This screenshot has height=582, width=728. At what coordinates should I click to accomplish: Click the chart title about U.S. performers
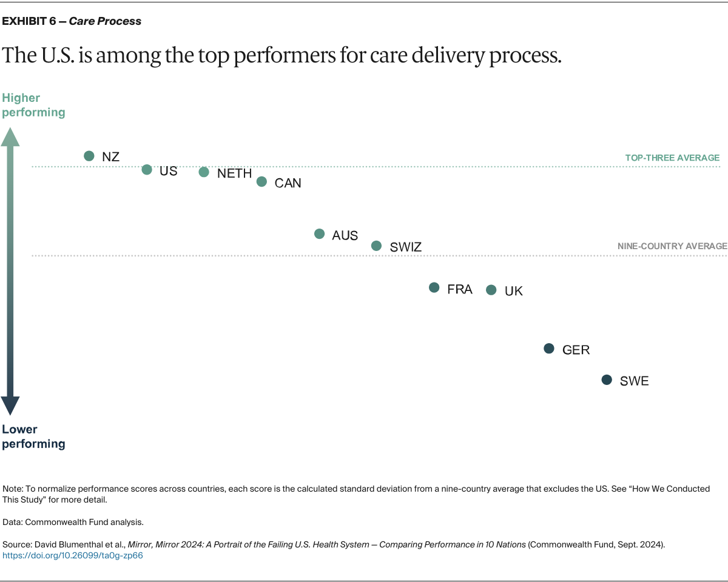[x=281, y=56]
